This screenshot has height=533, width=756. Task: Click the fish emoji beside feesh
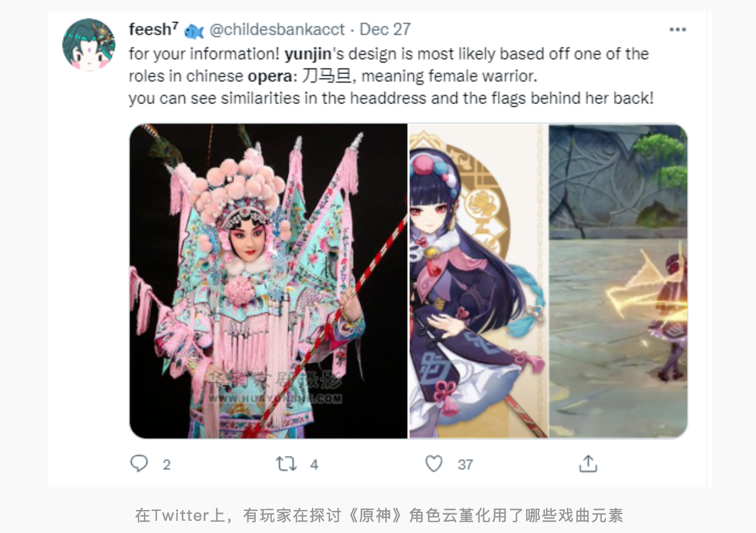pos(194,31)
